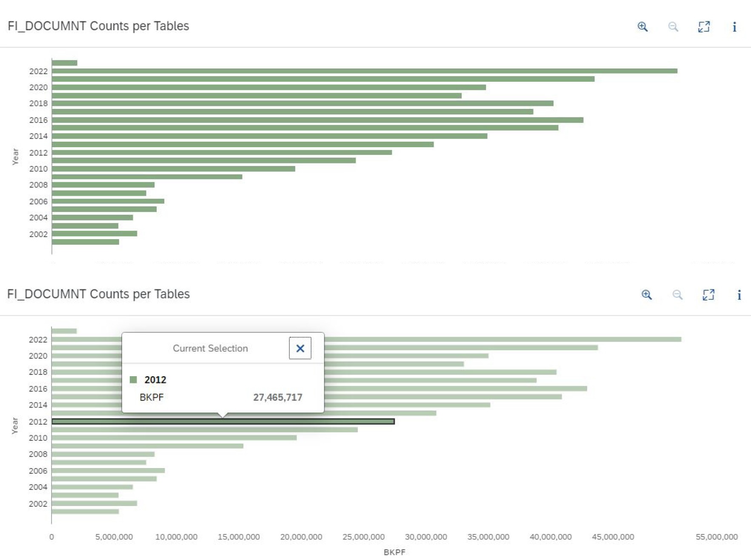Zoom out on the bottom chart
751x560 pixels.
coord(677,295)
